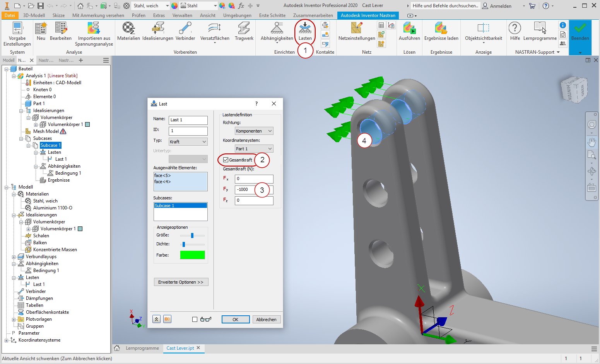The image size is (600, 364).
Task: Open the material dropdown showing Stahl, weich
Action: pyautogui.click(x=151, y=6)
